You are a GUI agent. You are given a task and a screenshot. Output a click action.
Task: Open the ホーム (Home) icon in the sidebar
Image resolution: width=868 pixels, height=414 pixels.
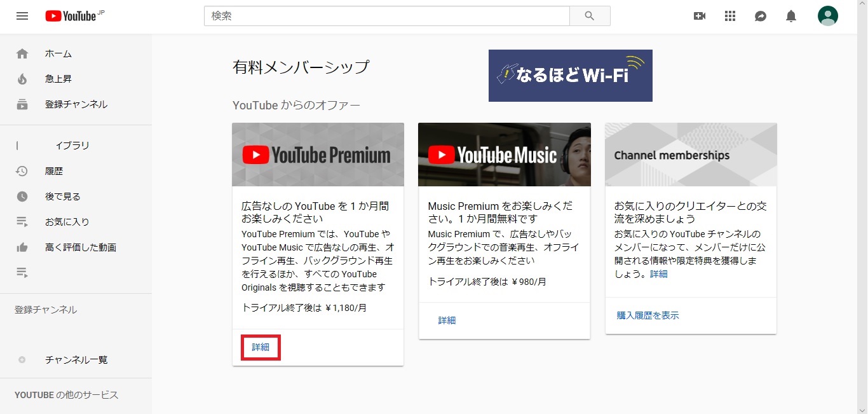22,53
